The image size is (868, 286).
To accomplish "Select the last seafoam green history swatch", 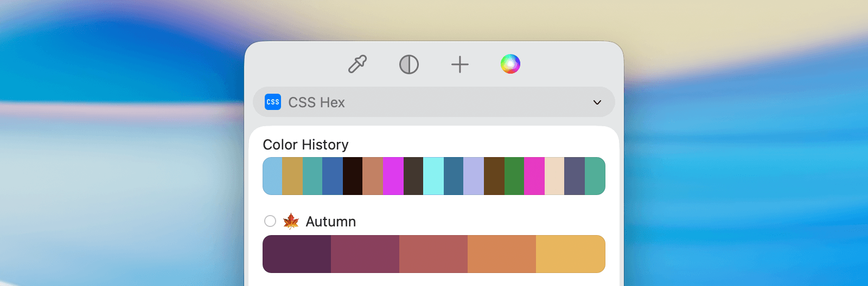I will click(x=595, y=176).
